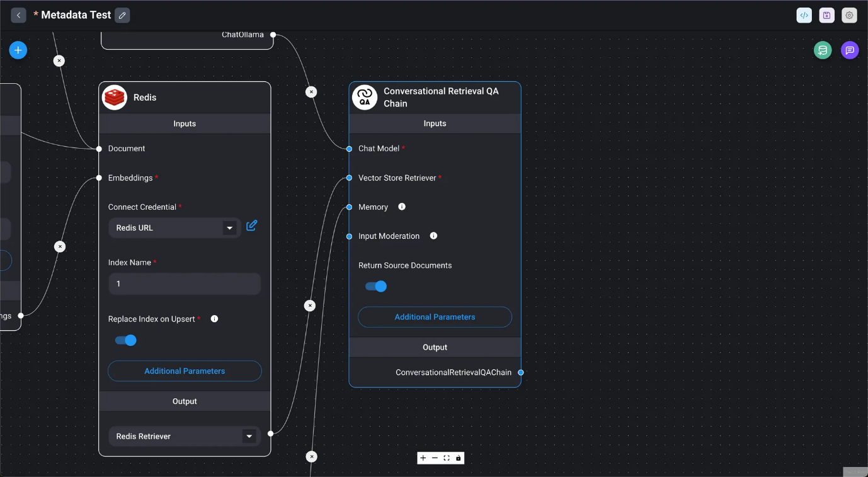Click the back arrow button
Screen dimensions: 868x477
(x=18, y=15)
